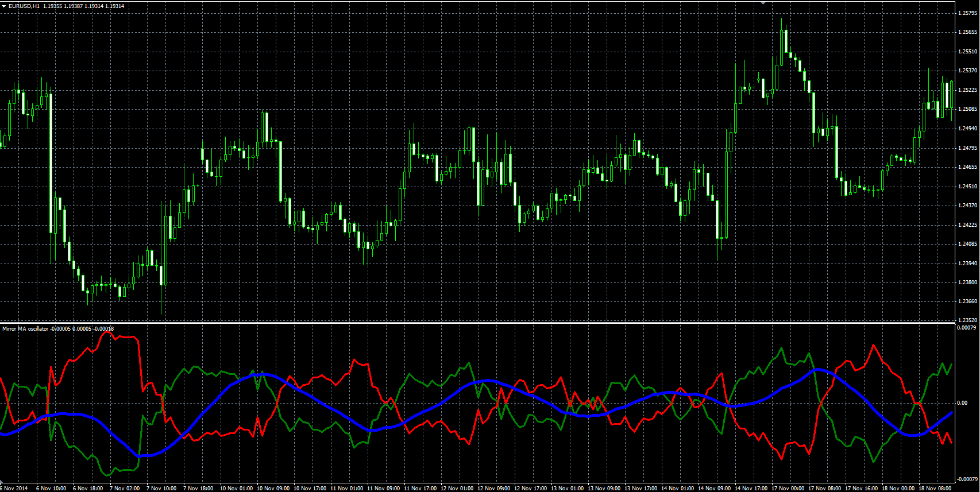The height and width of the screenshot is (492, 980).
Task: Click the 1.25225 price axis label
Action: click(x=968, y=90)
